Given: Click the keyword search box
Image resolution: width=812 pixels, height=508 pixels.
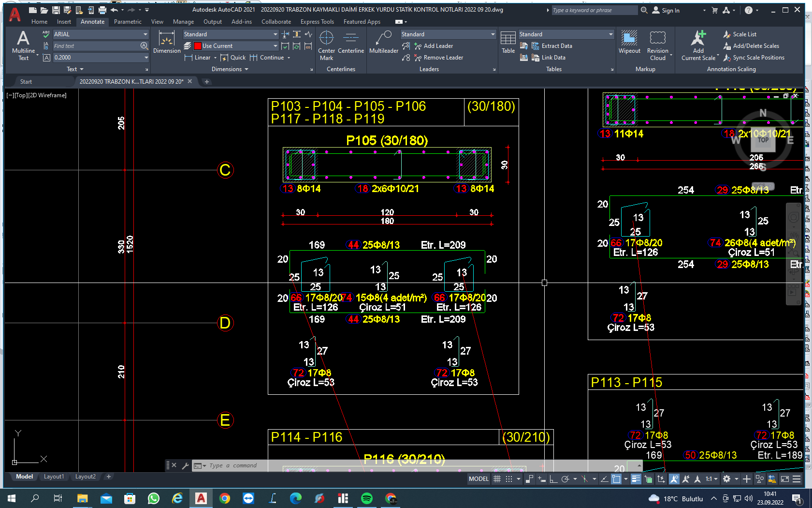Looking at the screenshot, I should pos(594,10).
